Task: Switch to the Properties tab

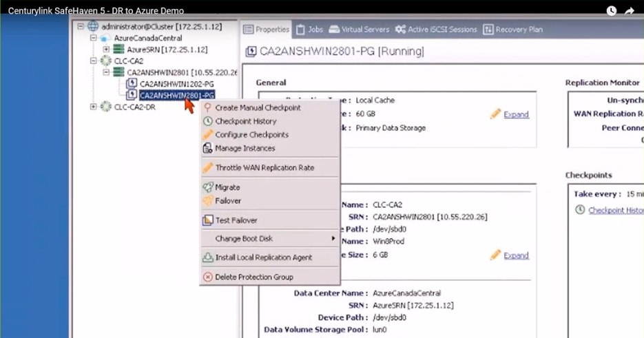Action: [267, 30]
